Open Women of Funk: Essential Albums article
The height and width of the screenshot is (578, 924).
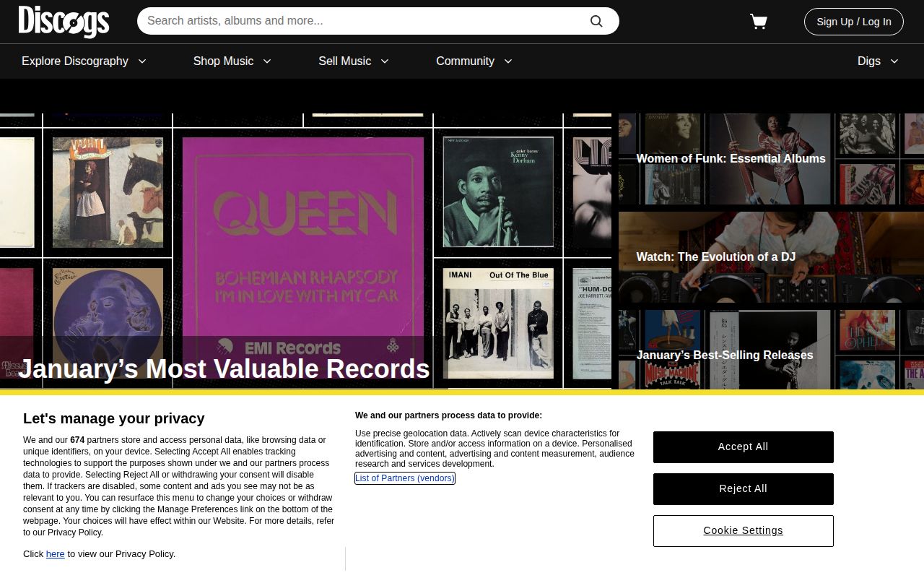731,158
